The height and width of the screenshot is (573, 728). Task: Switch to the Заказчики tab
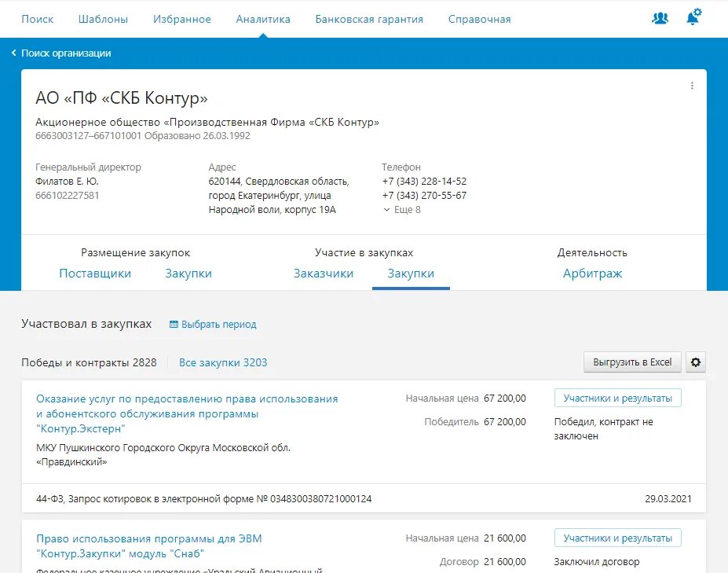point(323,274)
